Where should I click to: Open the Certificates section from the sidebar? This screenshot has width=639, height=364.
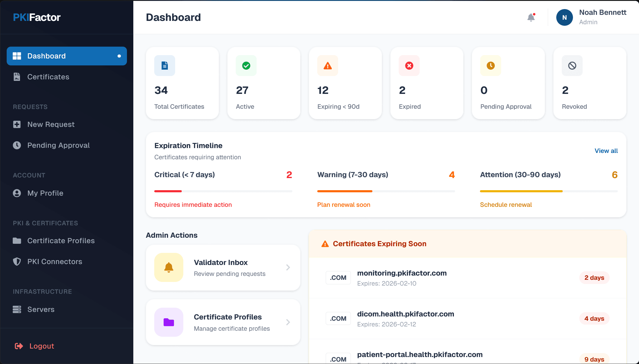pos(48,77)
